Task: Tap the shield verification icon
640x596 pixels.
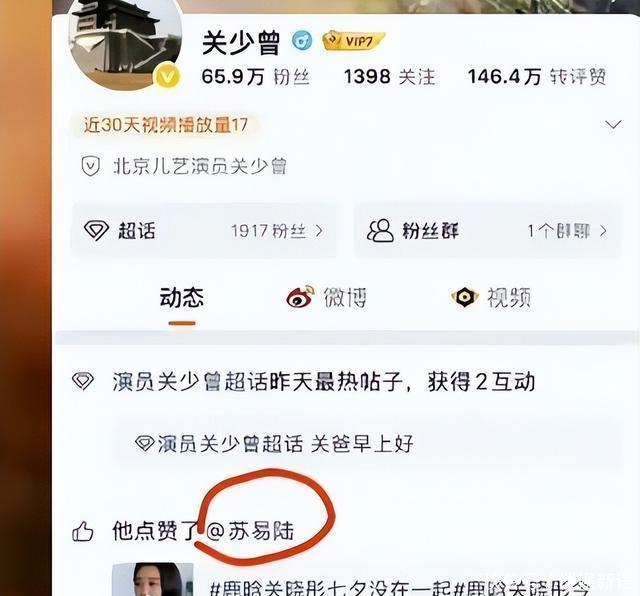Action: point(90,167)
